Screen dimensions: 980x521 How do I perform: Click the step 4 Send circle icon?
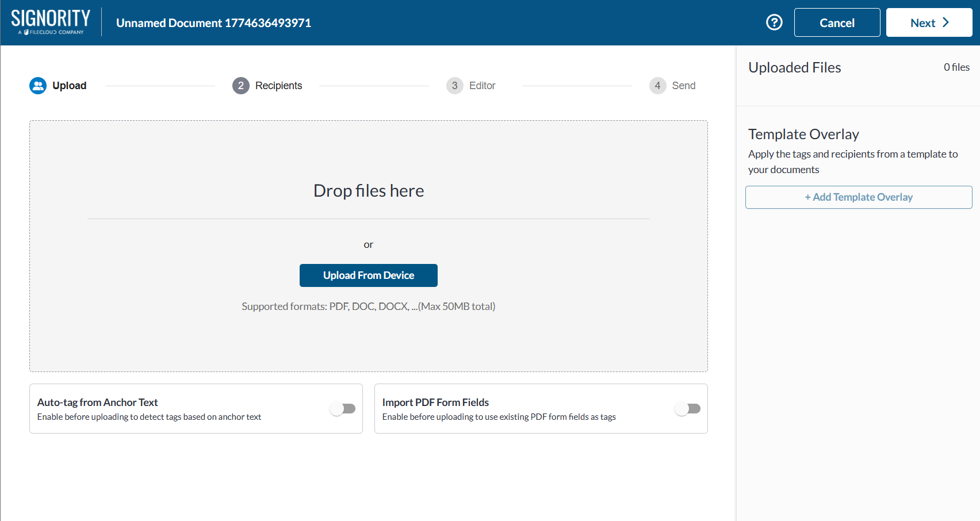pos(657,86)
